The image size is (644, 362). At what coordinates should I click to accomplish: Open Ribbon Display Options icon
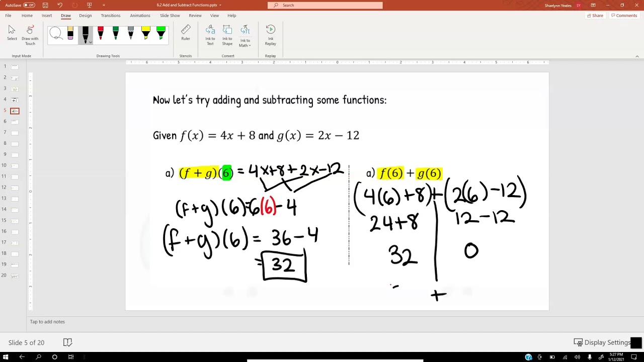pyautogui.click(x=593, y=5)
